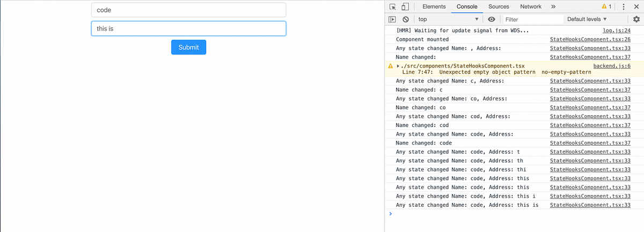644x232 pixels.
Task: Open live expression eye icon
Action: tap(492, 19)
